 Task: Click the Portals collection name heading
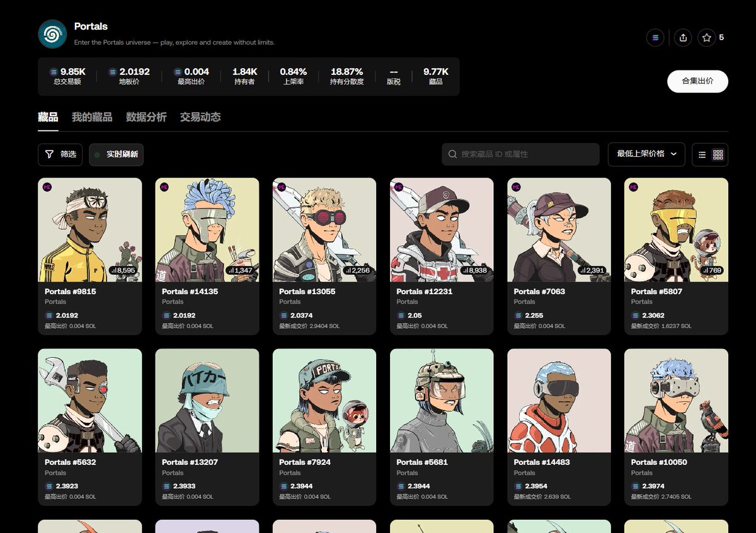(91, 26)
